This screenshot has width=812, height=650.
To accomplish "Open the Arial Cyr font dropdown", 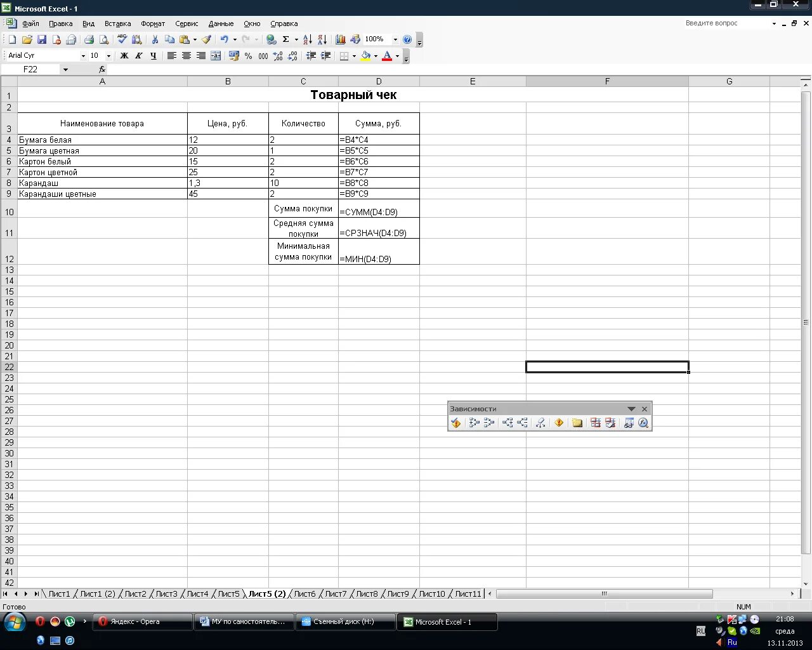I will point(83,56).
